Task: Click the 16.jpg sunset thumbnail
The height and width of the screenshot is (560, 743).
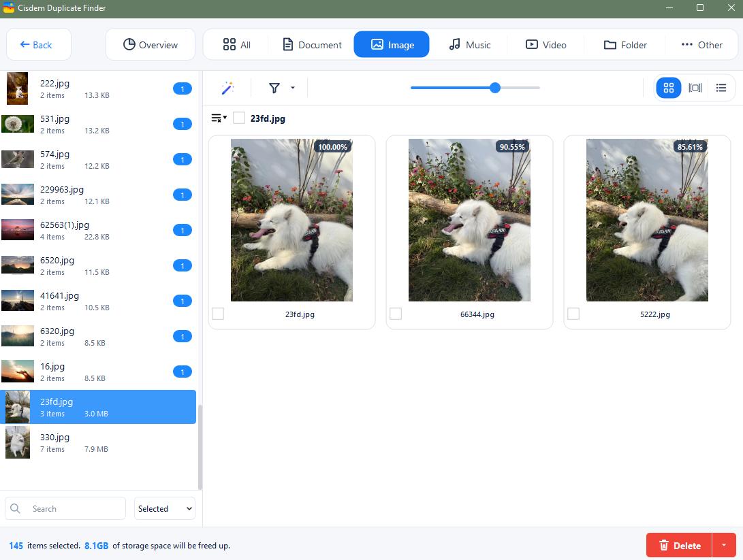Action: tap(18, 372)
